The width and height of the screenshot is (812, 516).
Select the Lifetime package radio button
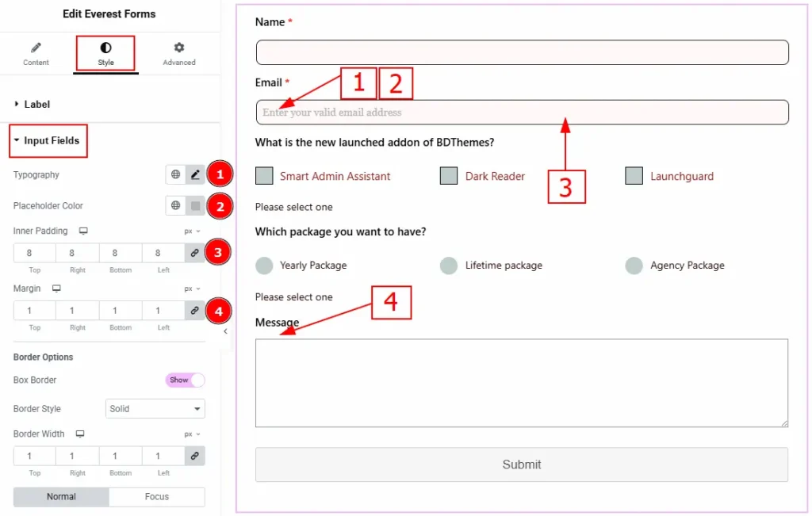[449, 266]
